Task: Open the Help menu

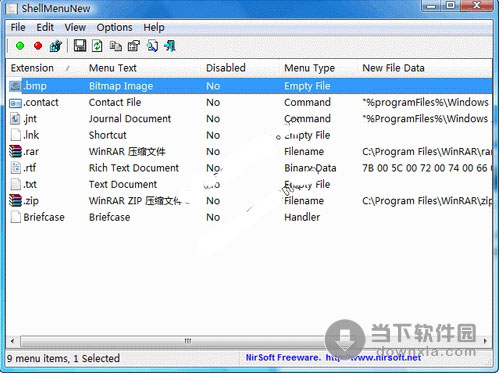Action: click(x=154, y=27)
